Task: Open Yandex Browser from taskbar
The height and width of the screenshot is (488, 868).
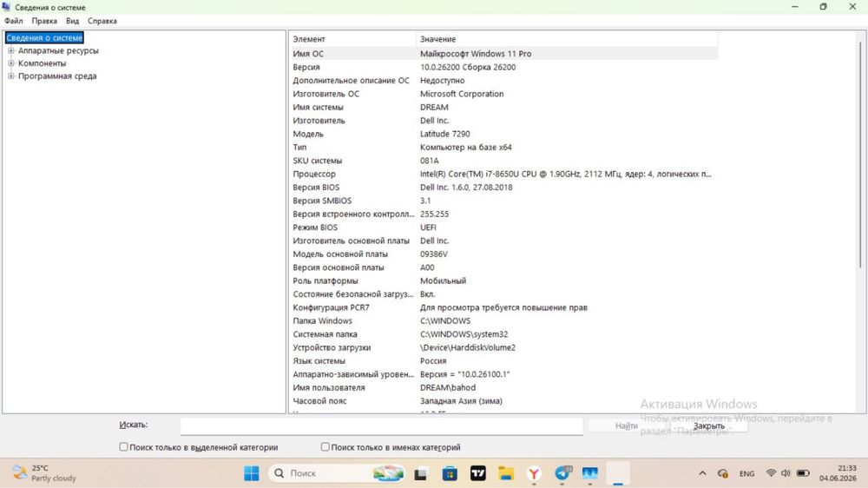Action: coord(534,473)
